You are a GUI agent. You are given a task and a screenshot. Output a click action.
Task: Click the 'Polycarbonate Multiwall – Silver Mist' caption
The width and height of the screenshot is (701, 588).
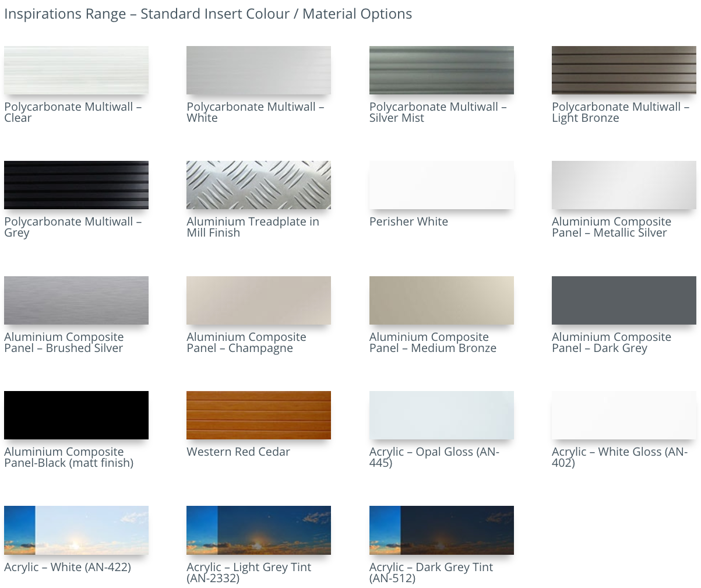tap(438, 112)
